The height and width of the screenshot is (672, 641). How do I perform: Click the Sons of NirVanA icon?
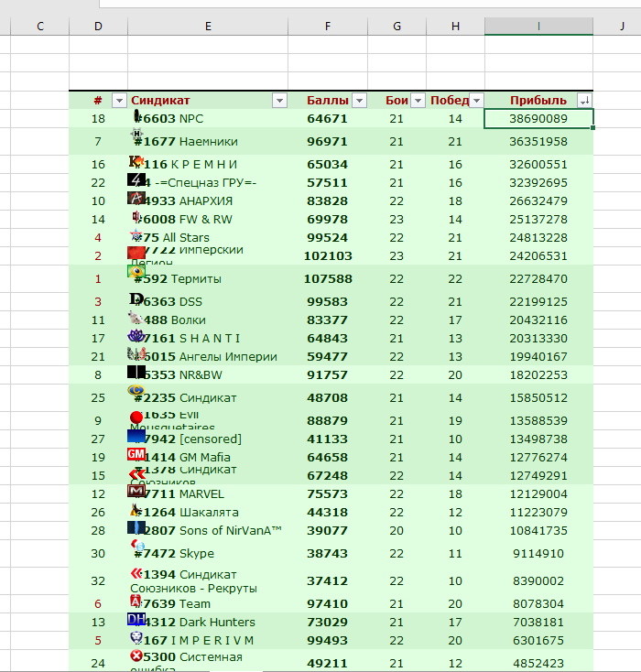tap(136, 527)
